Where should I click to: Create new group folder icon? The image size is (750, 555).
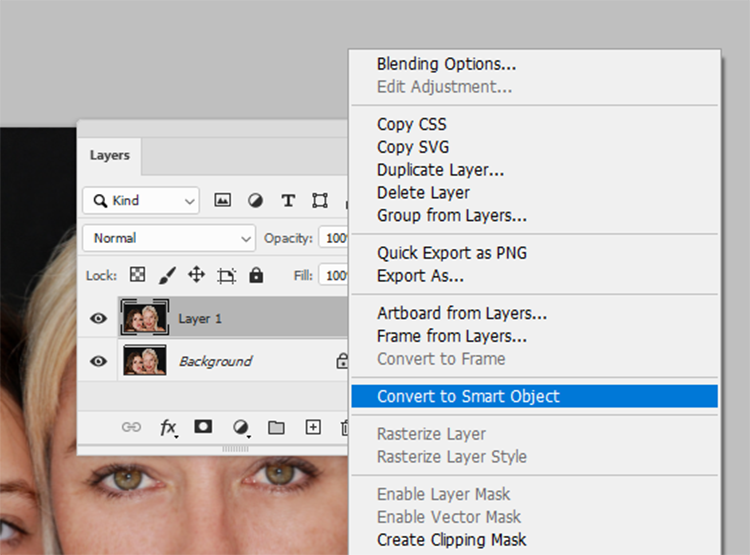(276, 427)
